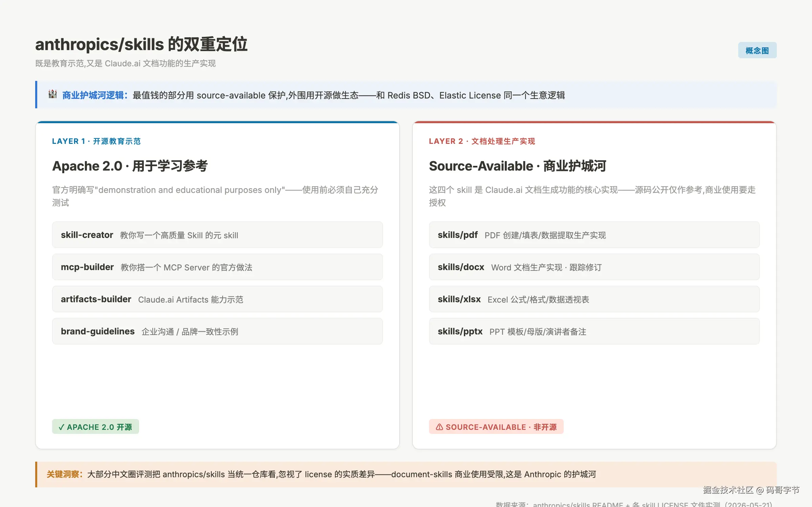Click the heading Apache 2.0 · 用于学习参考
The image size is (812, 507).
[130, 166]
